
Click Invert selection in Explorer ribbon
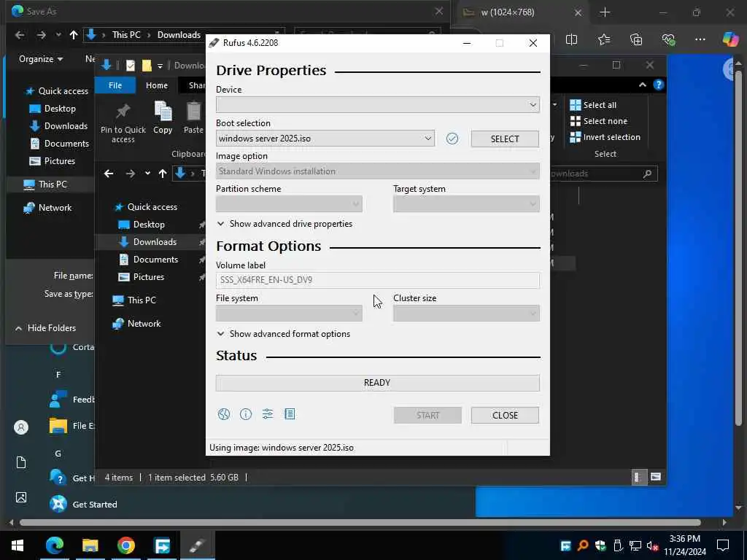coord(605,137)
